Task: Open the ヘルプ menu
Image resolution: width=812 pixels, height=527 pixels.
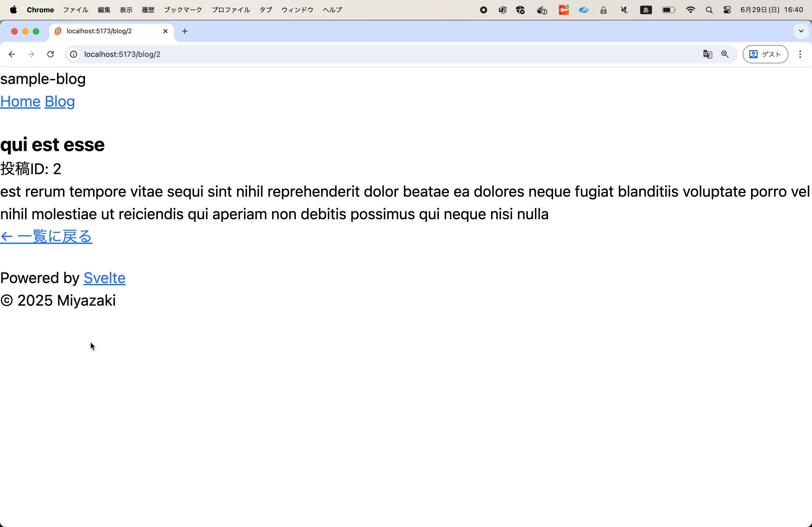Action: tap(332, 10)
